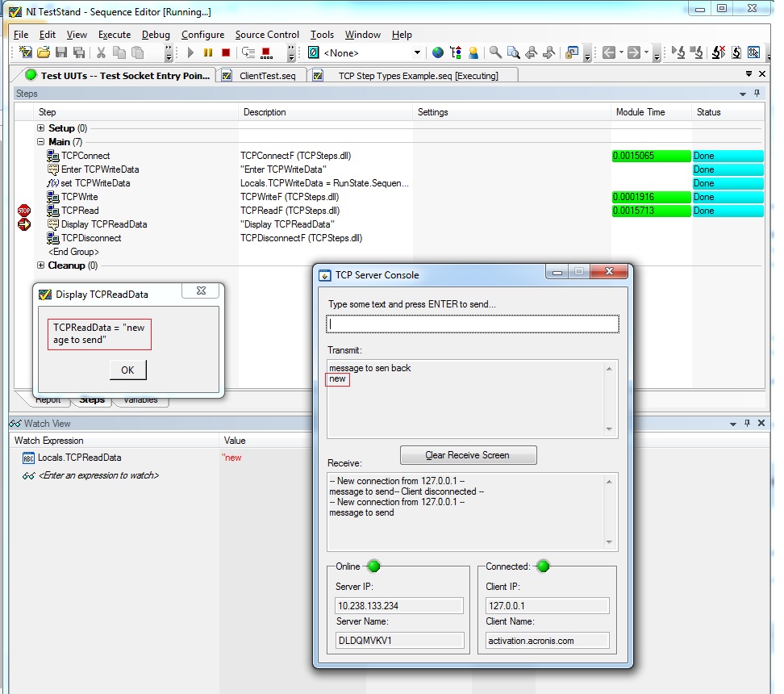Screen dimensions: 784x694
Task: Expand the Cleanup step group
Action: 41,265
